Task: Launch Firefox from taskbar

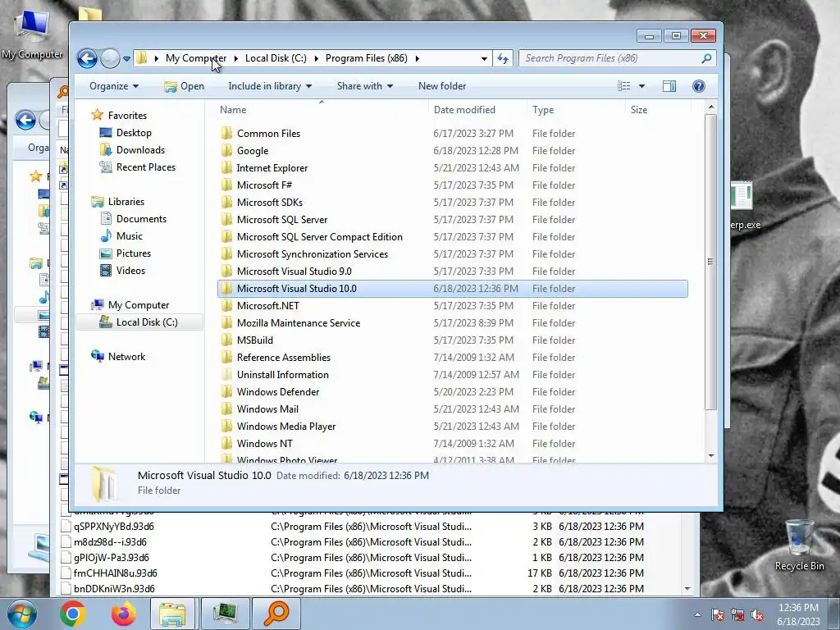Action: [x=124, y=614]
